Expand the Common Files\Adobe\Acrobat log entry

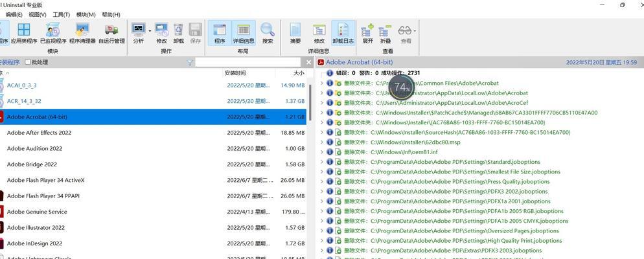(x=321, y=84)
